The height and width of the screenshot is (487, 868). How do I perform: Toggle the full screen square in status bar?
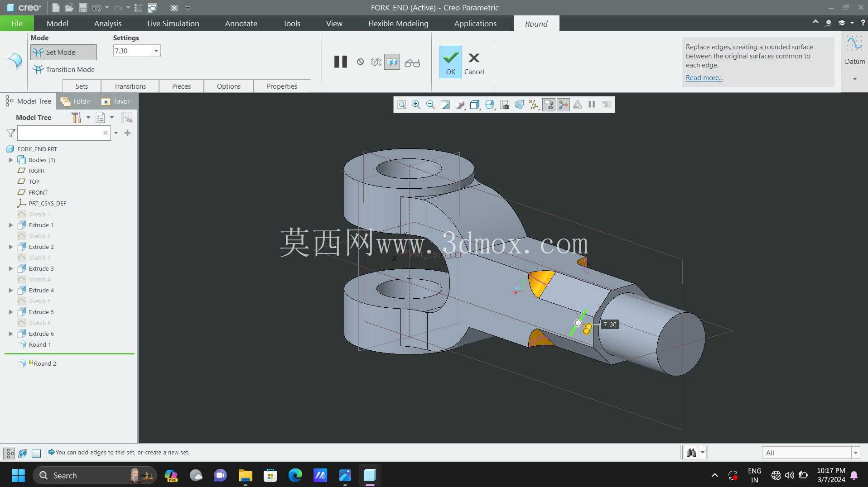click(x=36, y=453)
